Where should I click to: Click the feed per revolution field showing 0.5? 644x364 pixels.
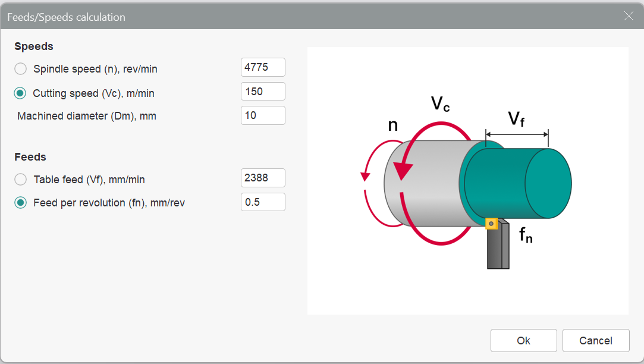(263, 202)
